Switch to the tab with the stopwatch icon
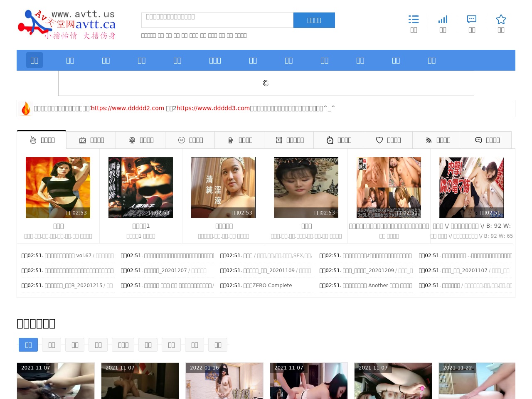Viewport: 532px width, 399px height. point(338,140)
